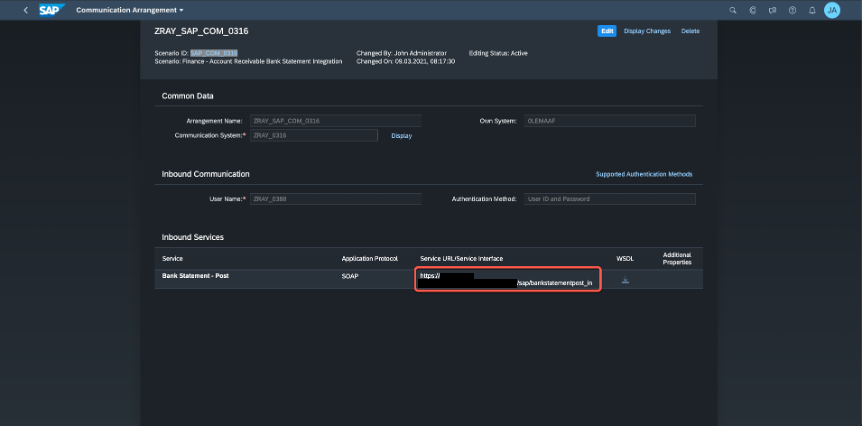Download the WSDL for Bank Statement - Post
Image resolution: width=862 pixels, height=426 pixels.
coord(625,280)
